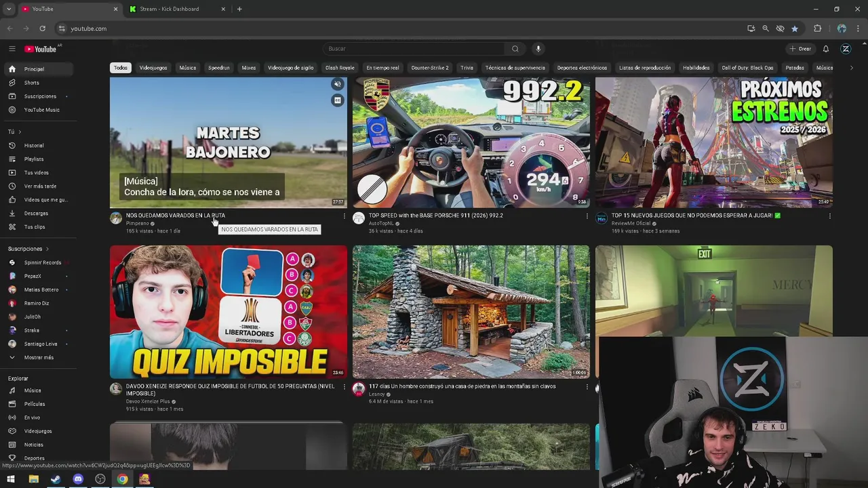Open File Explorer from the taskbar

(x=33, y=479)
